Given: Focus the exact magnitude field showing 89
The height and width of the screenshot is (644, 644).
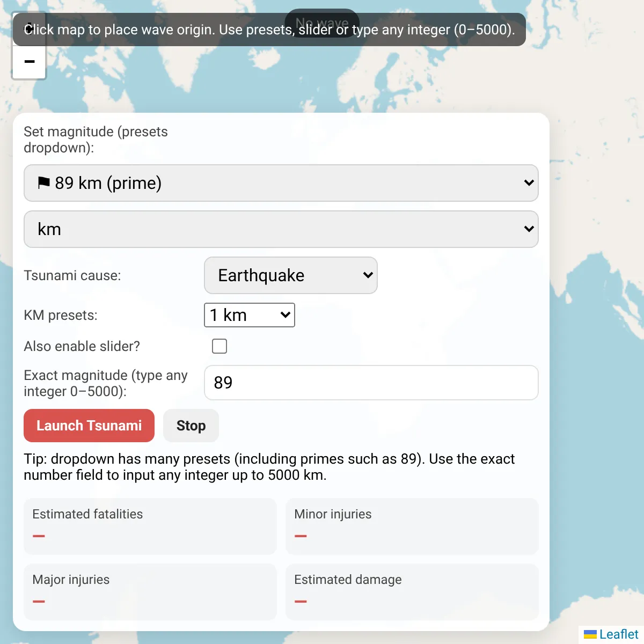Looking at the screenshot, I should pos(371,383).
